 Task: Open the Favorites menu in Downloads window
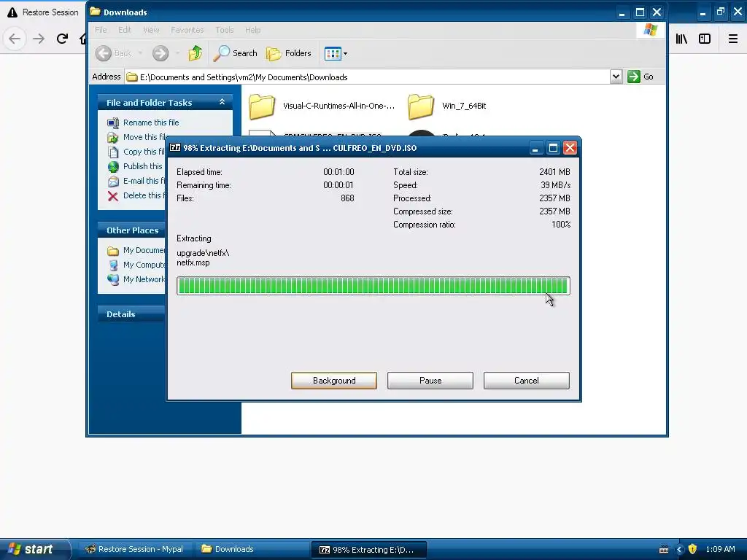(187, 30)
